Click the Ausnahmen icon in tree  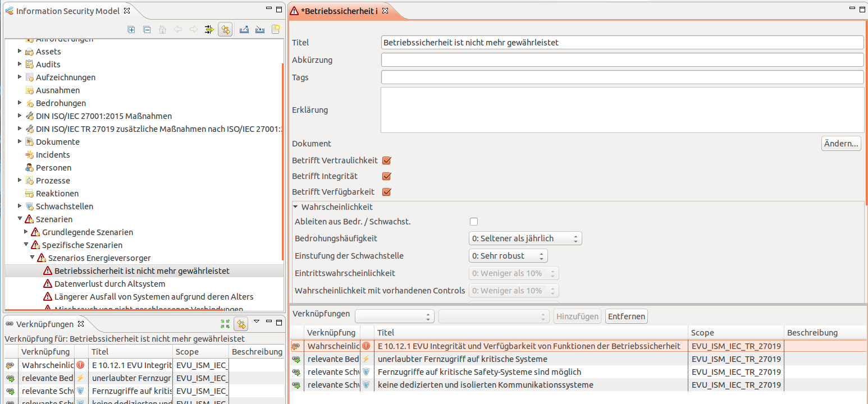(x=30, y=90)
